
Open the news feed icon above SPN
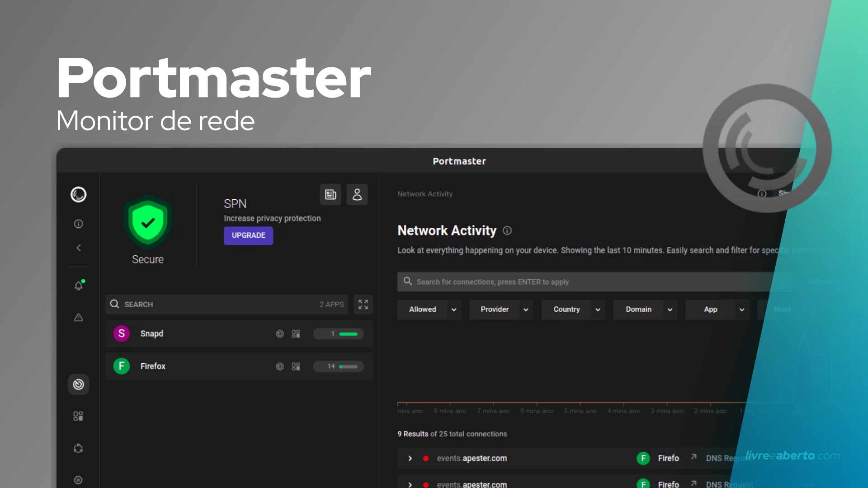[x=330, y=194]
